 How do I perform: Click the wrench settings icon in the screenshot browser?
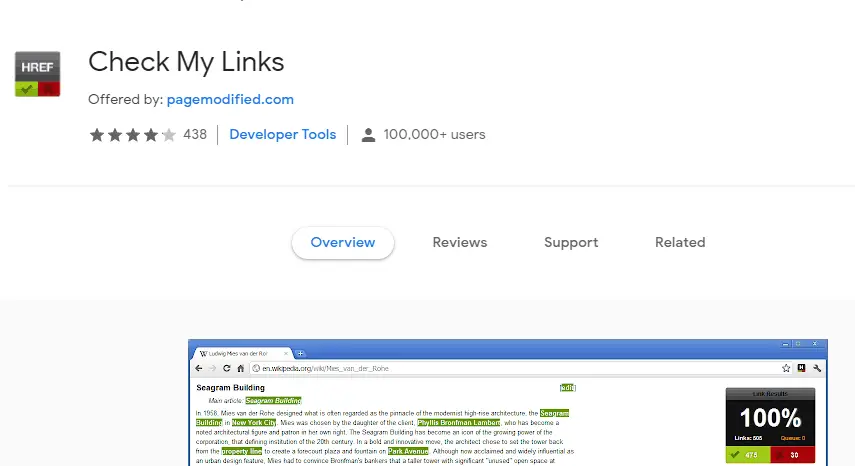pyautogui.click(x=817, y=368)
